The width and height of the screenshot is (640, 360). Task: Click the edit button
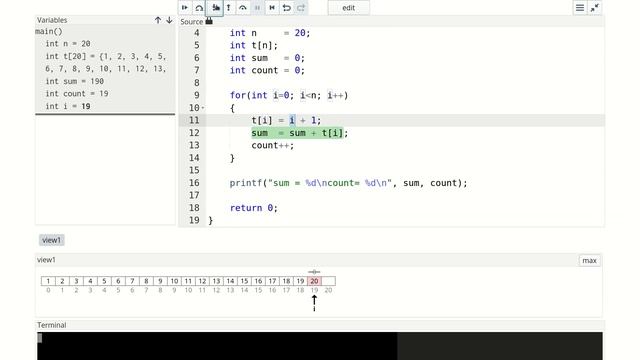[x=349, y=8]
